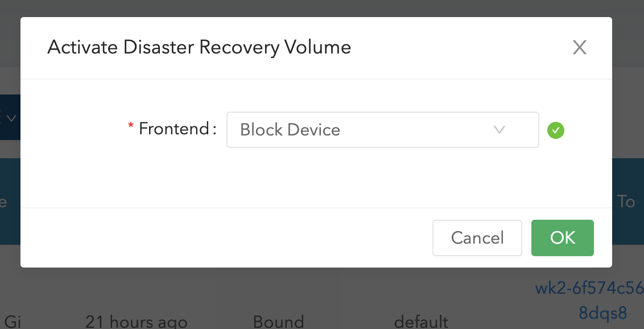Click the dialog title bar icon area

580,47
